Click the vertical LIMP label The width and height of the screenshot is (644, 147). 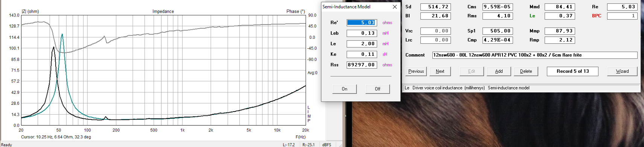pos(309,114)
